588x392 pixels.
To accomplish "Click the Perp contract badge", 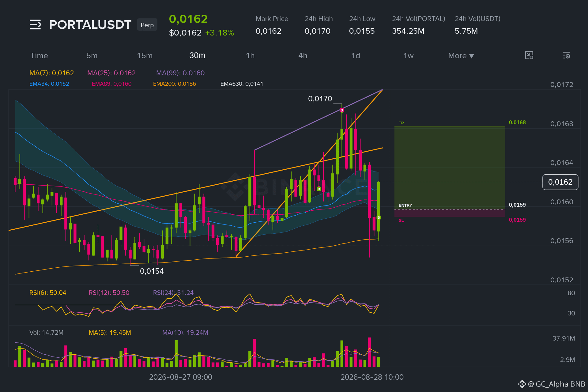I will [147, 25].
